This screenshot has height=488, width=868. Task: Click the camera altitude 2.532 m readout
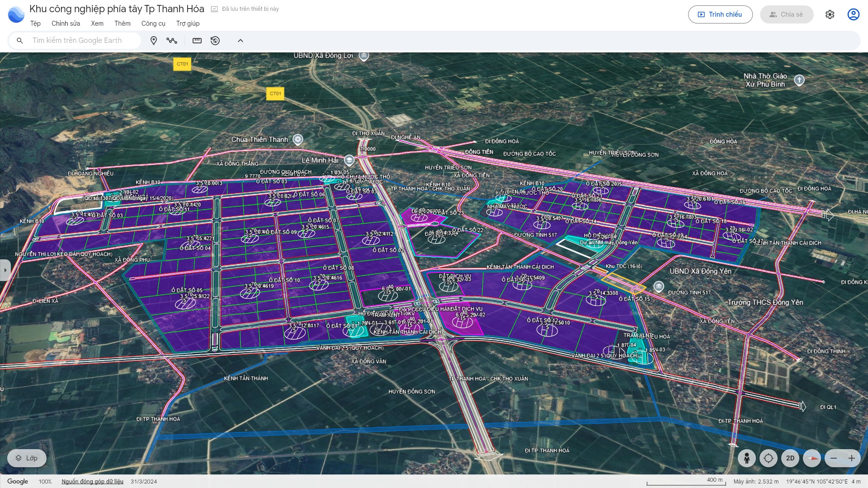click(756, 482)
